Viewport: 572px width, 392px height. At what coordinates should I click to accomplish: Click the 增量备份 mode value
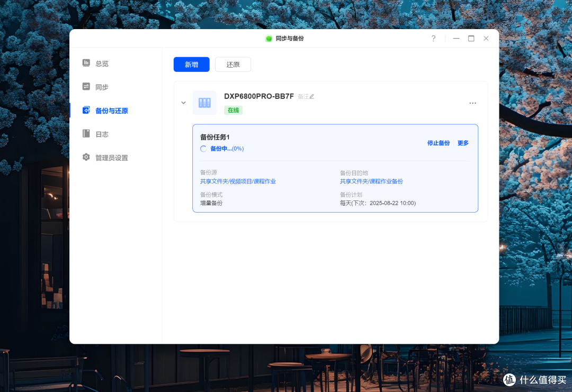pos(211,203)
